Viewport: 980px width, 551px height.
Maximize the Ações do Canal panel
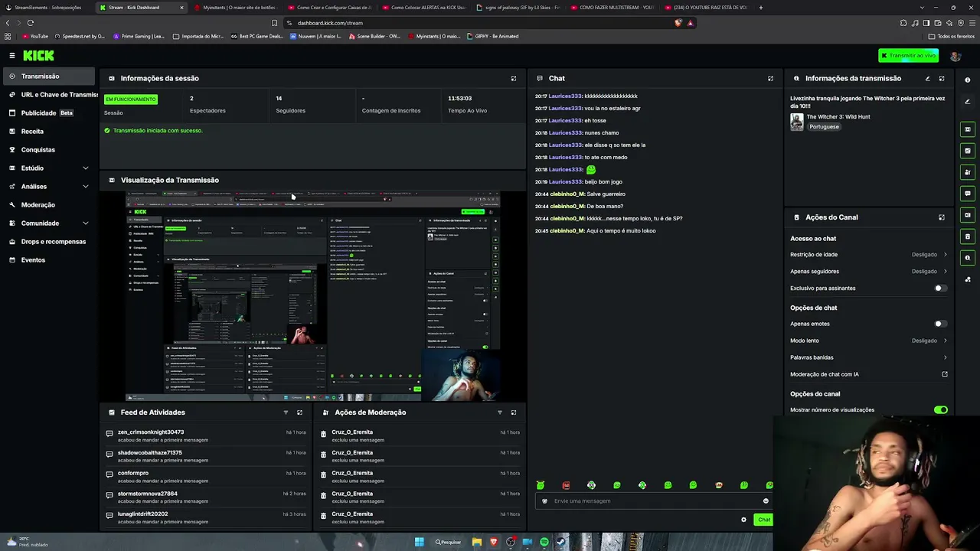942,217
